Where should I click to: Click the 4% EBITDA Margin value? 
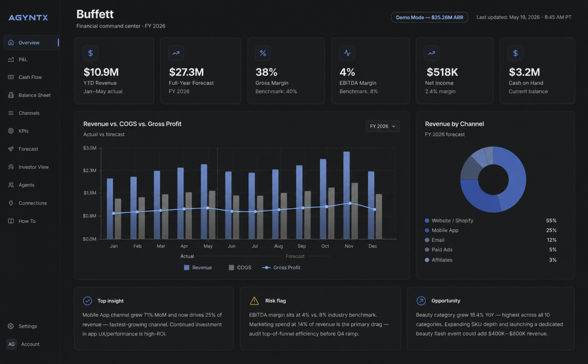point(347,72)
